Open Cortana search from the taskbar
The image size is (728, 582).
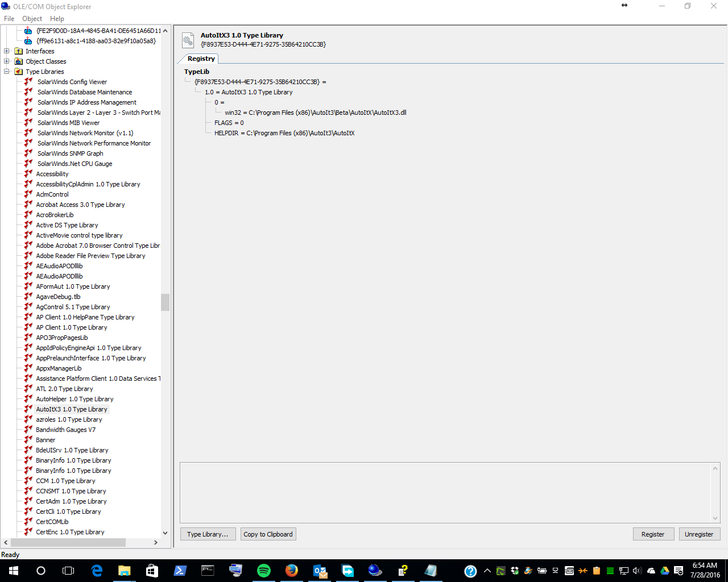pyautogui.click(x=41, y=571)
